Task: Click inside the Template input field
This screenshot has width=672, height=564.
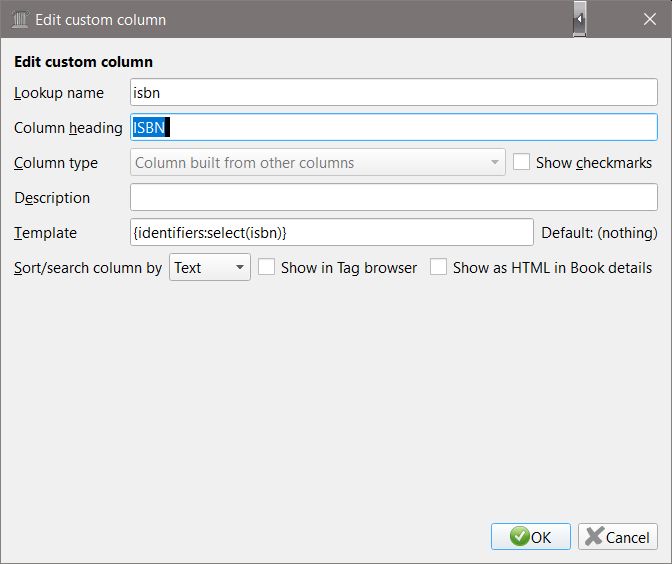Action: pyautogui.click(x=332, y=233)
